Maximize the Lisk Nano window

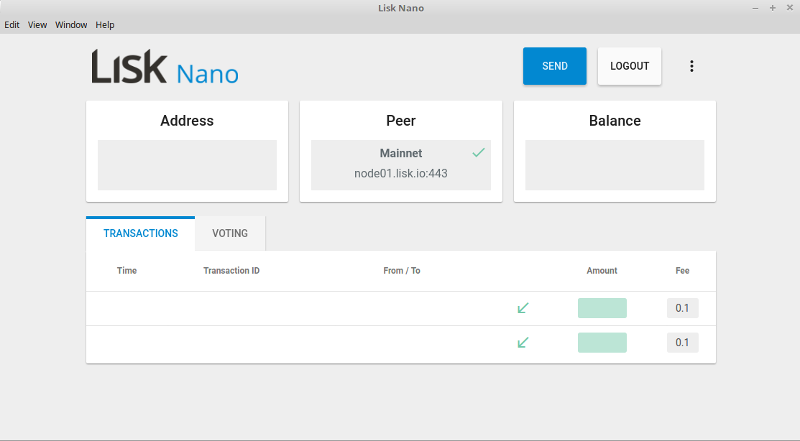(x=772, y=8)
